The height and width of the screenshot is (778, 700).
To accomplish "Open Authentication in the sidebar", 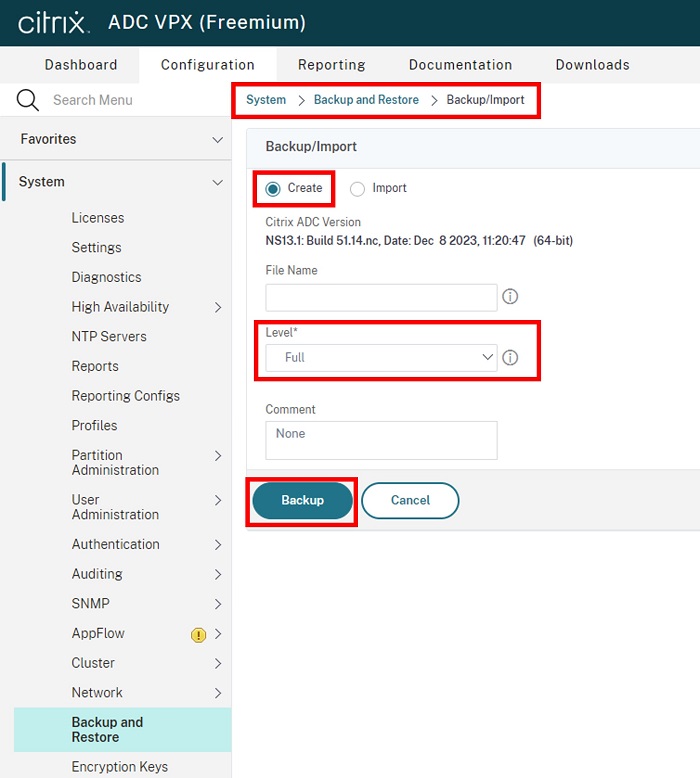I will [116, 544].
